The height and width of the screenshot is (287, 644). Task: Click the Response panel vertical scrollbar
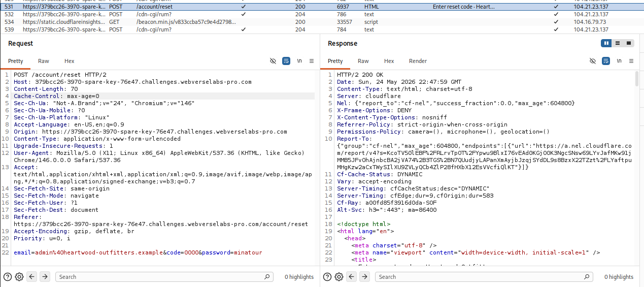[x=637, y=80]
